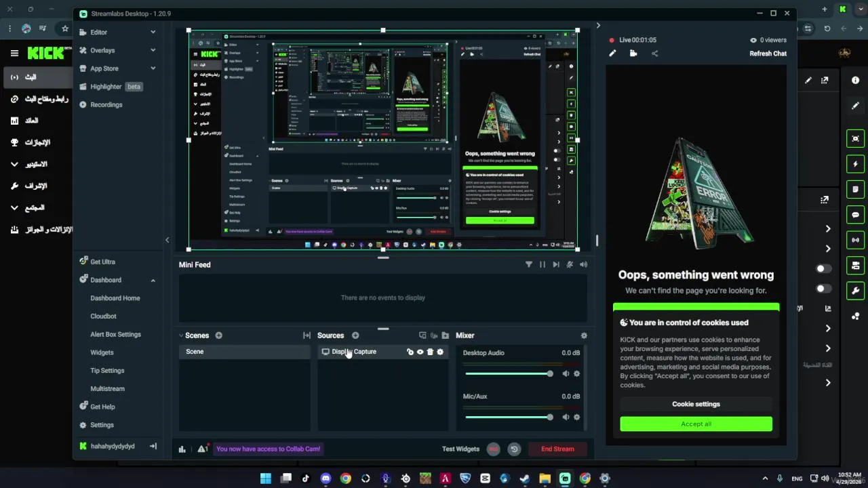This screenshot has width=868, height=488.
Task: Delete the Display Capture source
Action: coord(430,352)
